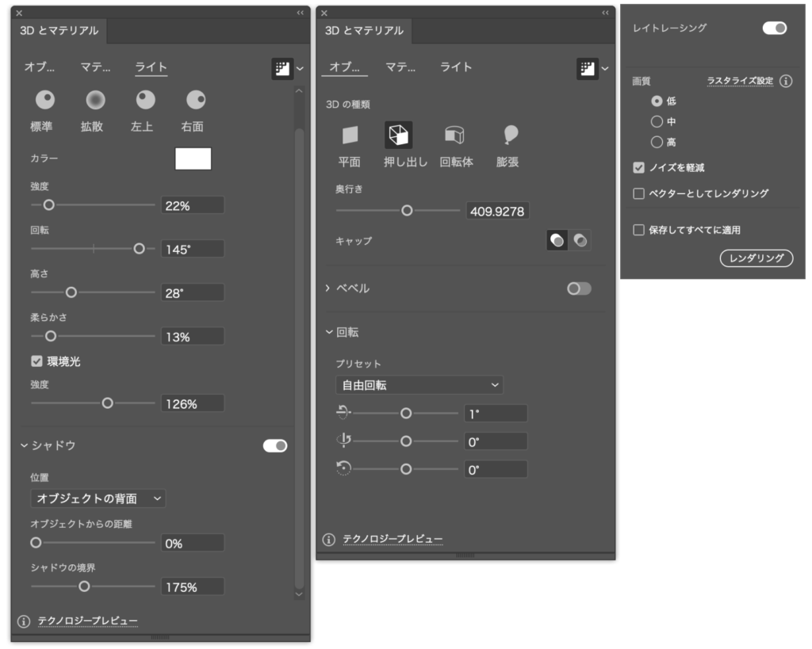Viewport: 812px width, 649px height.
Task: Click the 柔らかさ value field 13%
Action: [x=193, y=337]
